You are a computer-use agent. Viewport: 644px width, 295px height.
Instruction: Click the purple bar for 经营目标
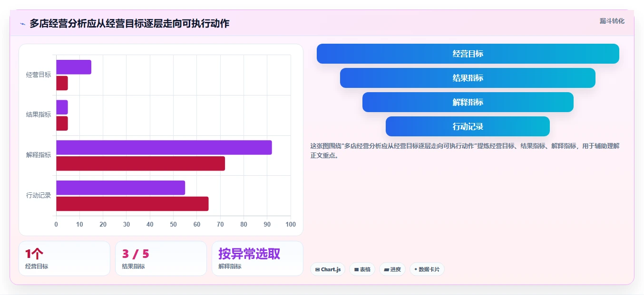click(74, 67)
